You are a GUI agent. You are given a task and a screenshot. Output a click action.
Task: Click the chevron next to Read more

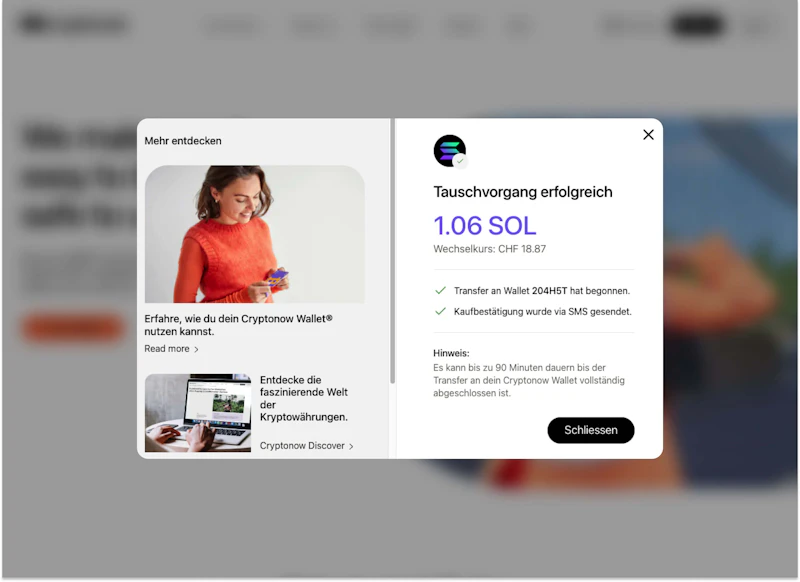click(x=196, y=349)
